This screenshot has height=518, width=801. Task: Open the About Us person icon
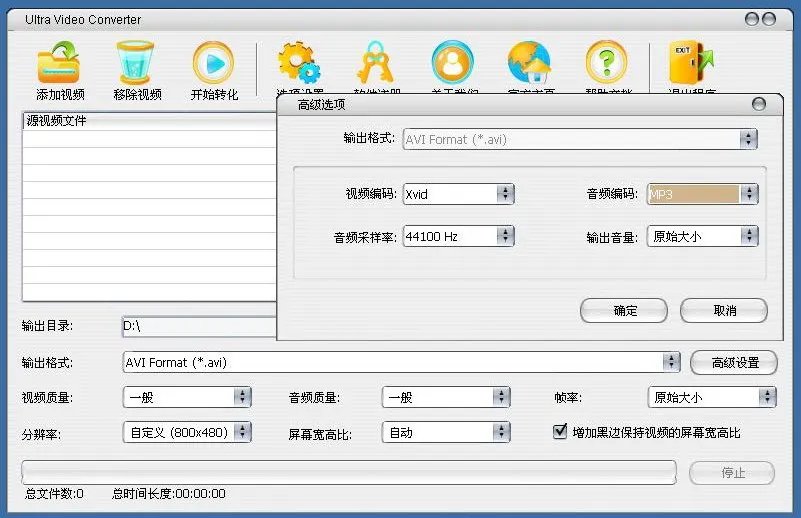point(453,63)
